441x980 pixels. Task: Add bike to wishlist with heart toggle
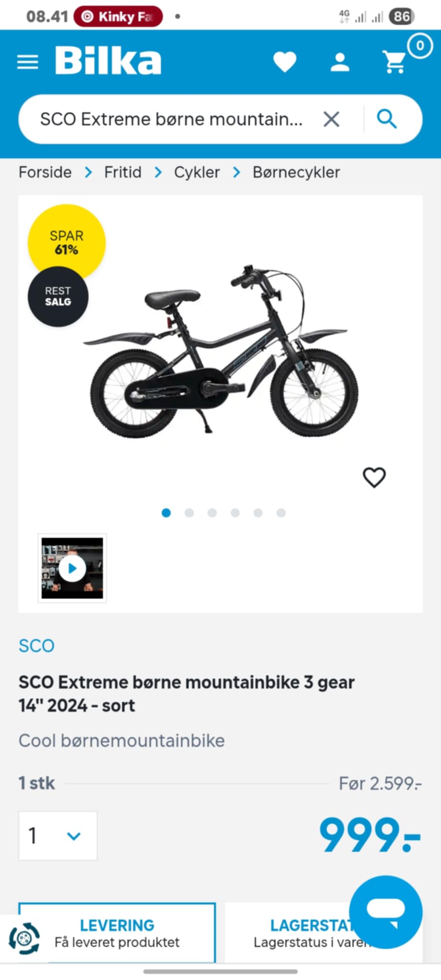point(374,477)
